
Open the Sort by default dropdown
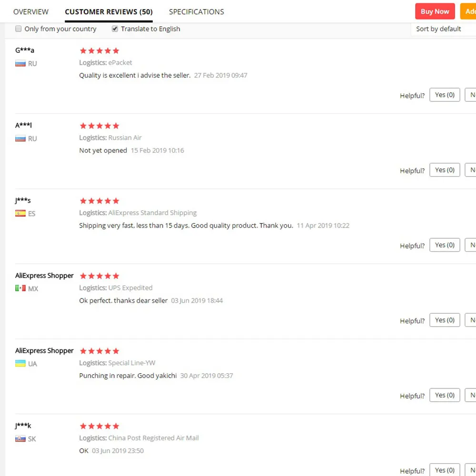[x=443, y=29]
